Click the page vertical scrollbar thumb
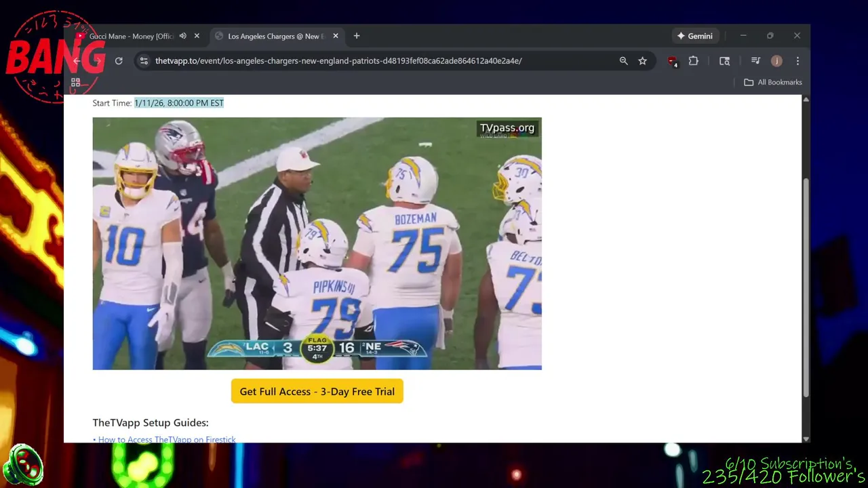This screenshot has width=868, height=488. (806, 287)
